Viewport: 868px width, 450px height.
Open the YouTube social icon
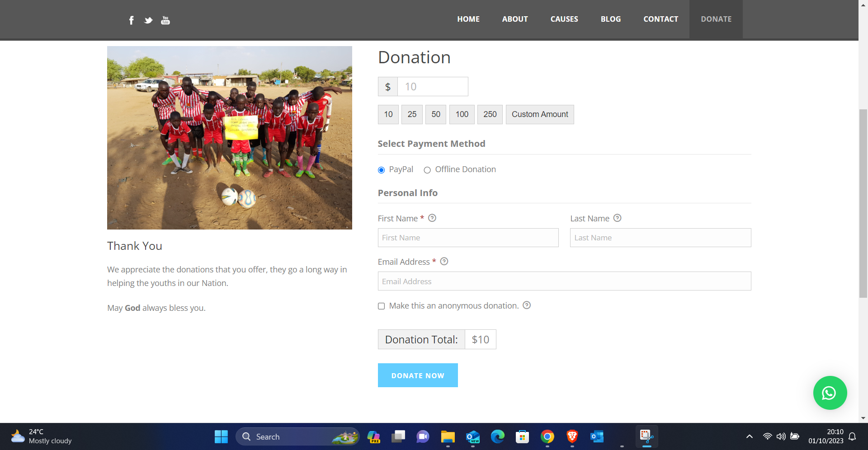click(x=165, y=20)
